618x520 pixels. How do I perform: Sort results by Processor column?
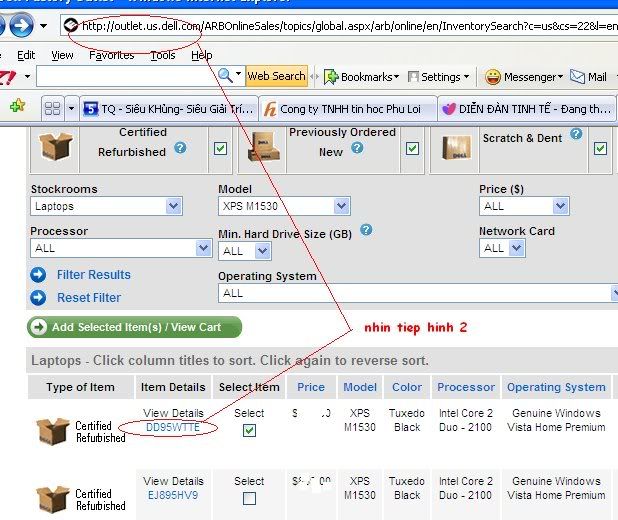click(x=466, y=387)
